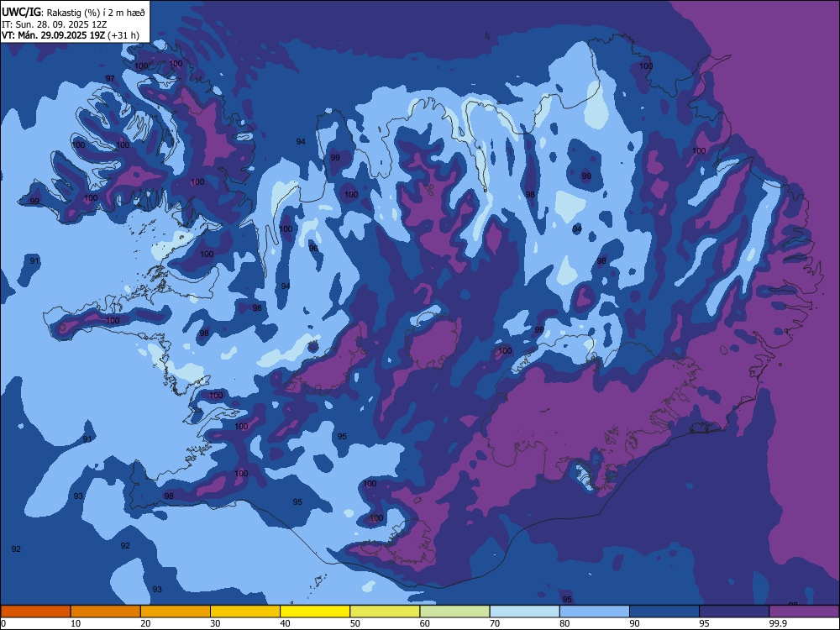Click the 'VT: Mán. 29.09.2025 19Z (+31 h)' line

click(71, 35)
